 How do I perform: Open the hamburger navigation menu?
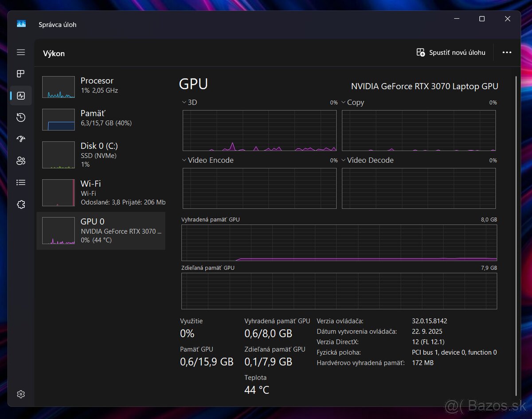21,52
